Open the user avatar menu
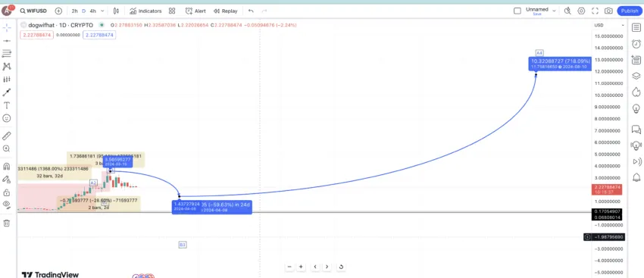 pyautogui.click(x=8, y=11)
